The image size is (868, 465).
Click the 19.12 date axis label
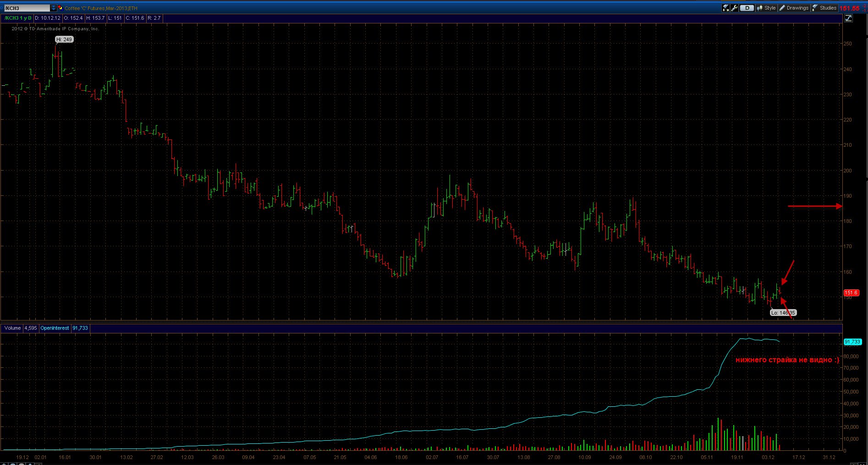[x=22, y=457]
